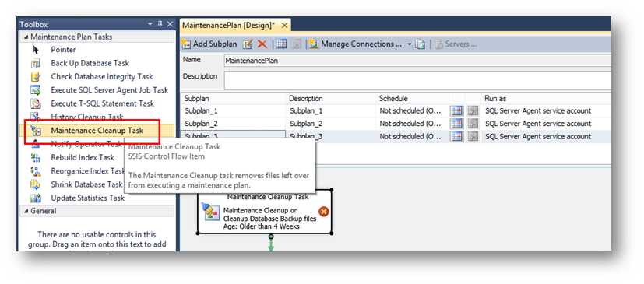Click remove schedule icon for Subplan_2
644x284 pixels.
click(473, 124)
